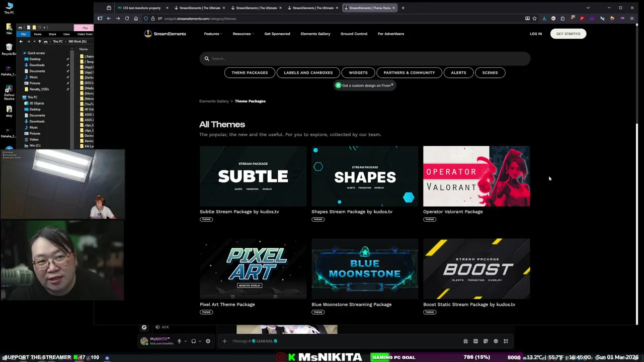The height and width of the screenshot is (362, 644).
Task: Open the Ground Control nav link
Action: pyautogui.click(x=354, y=34)
